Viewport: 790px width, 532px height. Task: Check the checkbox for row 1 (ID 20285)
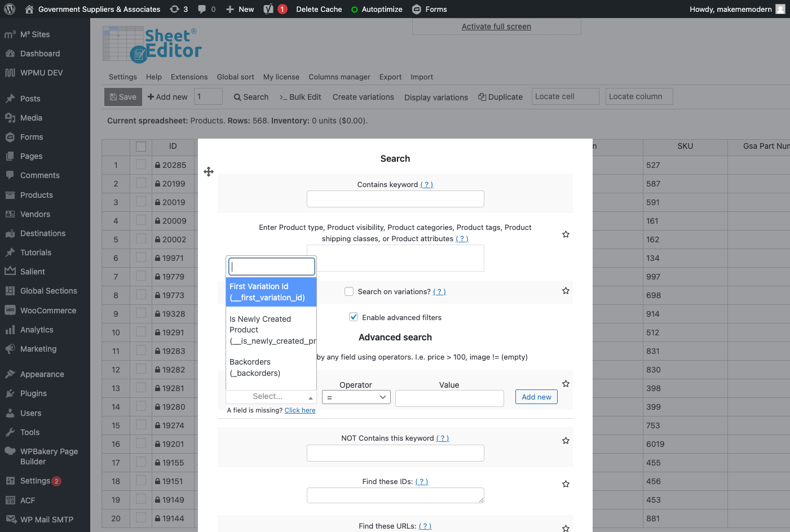[141, 165]
